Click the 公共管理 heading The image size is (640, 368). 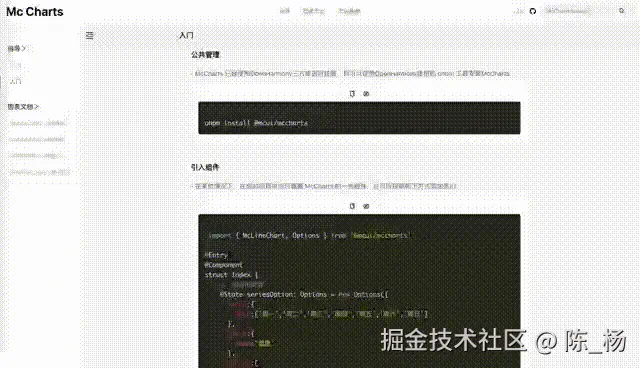point(205,54)
